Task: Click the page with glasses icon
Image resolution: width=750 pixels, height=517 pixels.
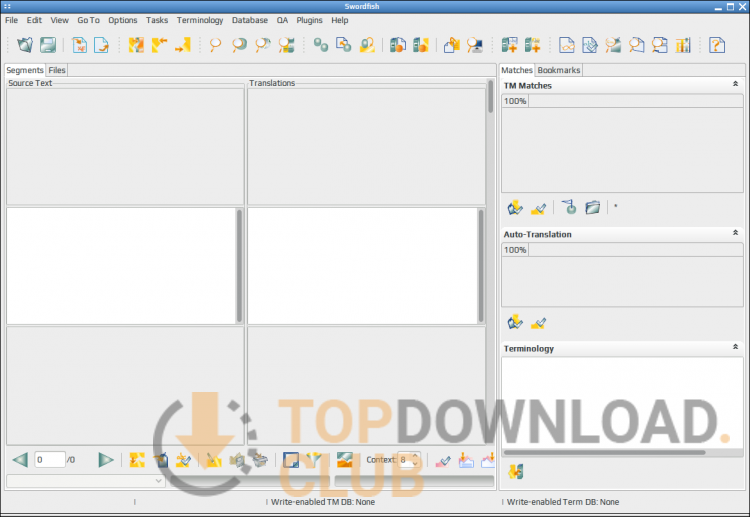Action: 567,45
